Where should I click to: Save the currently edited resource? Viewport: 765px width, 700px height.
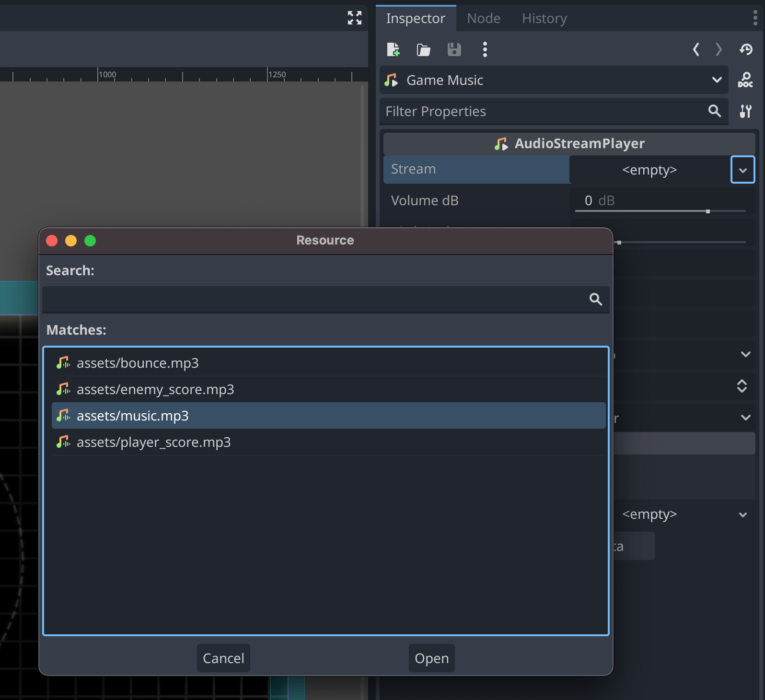pyautogui.click(x=454, y=49)
